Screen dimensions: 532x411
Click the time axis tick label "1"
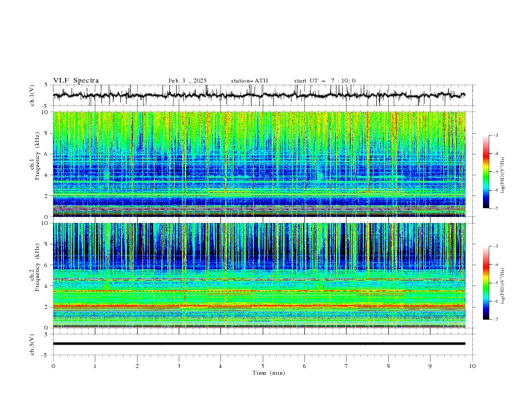click(95, 366)
